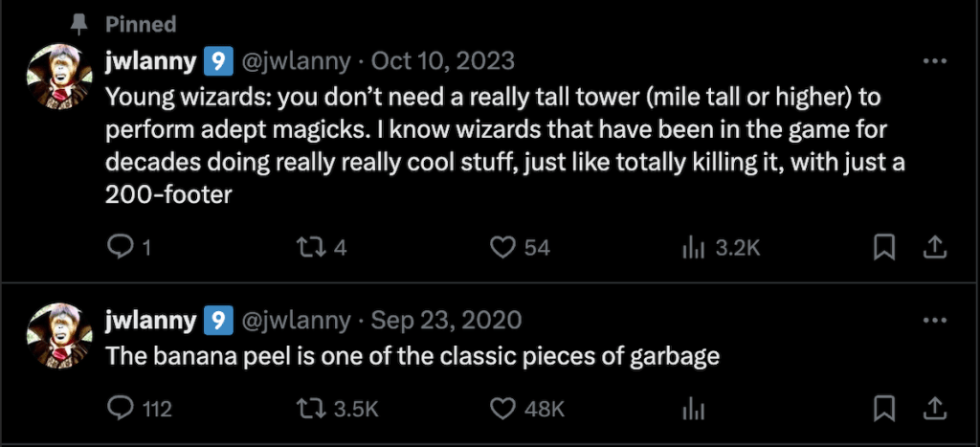The width and height of the screenshot is (980, 447).
Task: Open more options on pinned tweet
Action: coord(933,61)
